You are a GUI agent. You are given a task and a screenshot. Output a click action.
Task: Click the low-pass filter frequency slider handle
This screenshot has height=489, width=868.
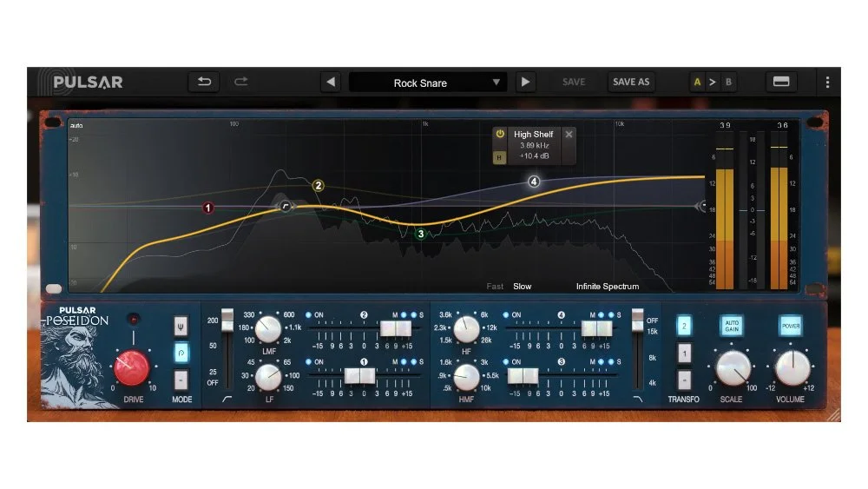(x=638, y=320)
